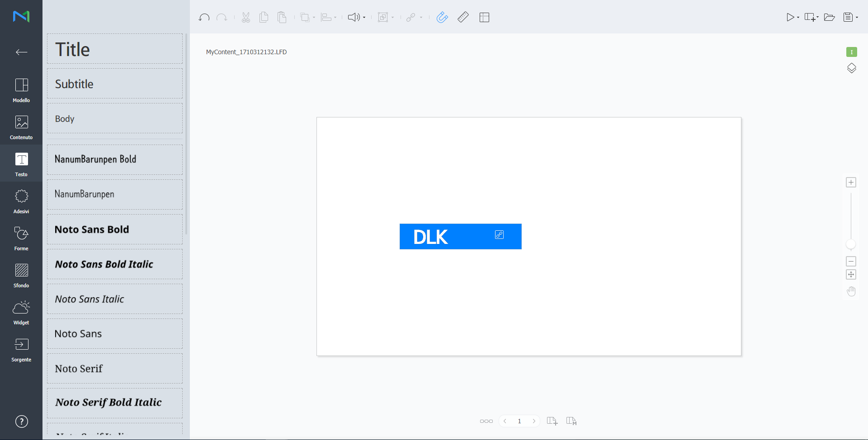
Task: Click the cut scissors icon
Action: click(x=245, y=17)
